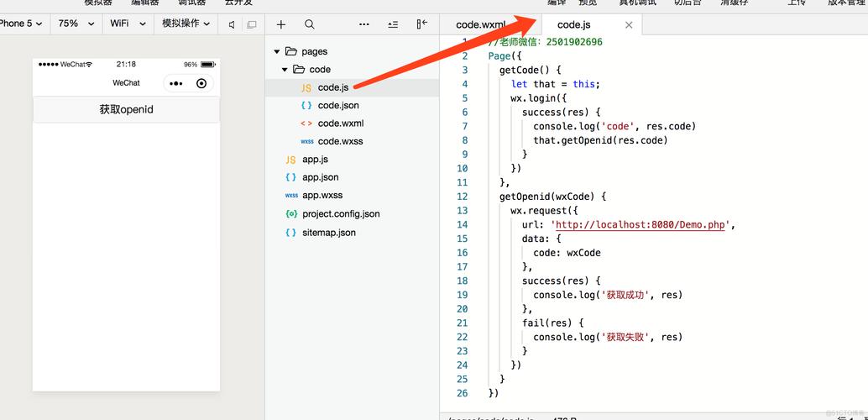868x420 pixels.
Task: Click the 获取openid button in simulator
Action: pyautogui.click(x=126, y=110)
